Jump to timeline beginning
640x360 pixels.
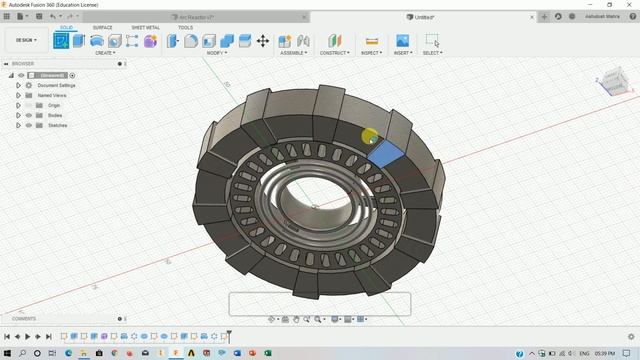coord(7,337)
